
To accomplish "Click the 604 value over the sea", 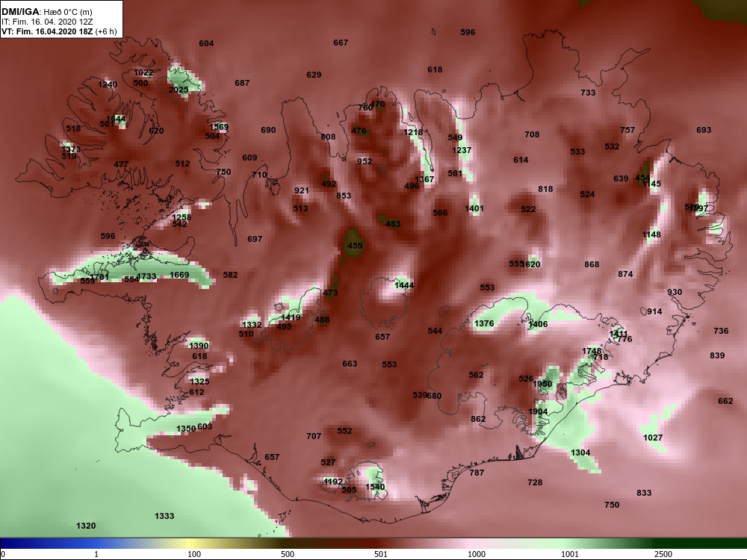I will (x=206, y=43).
